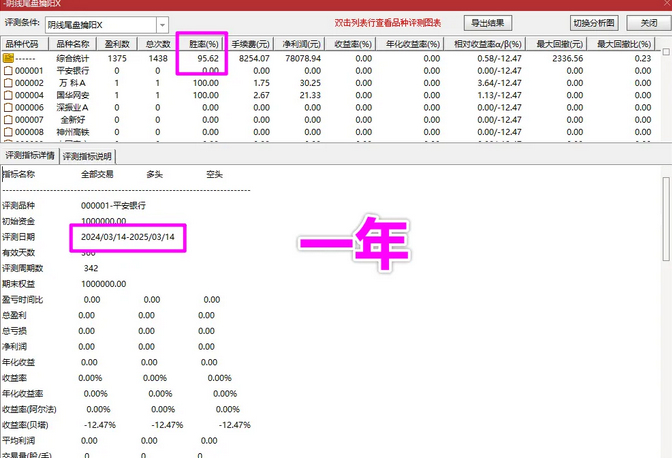This screenshot has height=458, width=672.
Task: Open the 评测条件 dropdown arrow
Action: click(162, 25)
